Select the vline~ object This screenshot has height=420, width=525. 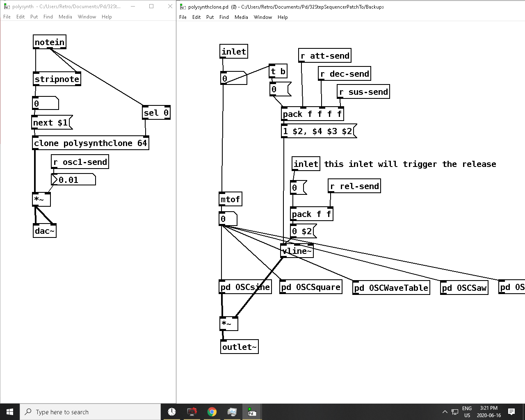pyautogui.click(x=297, y=251)
